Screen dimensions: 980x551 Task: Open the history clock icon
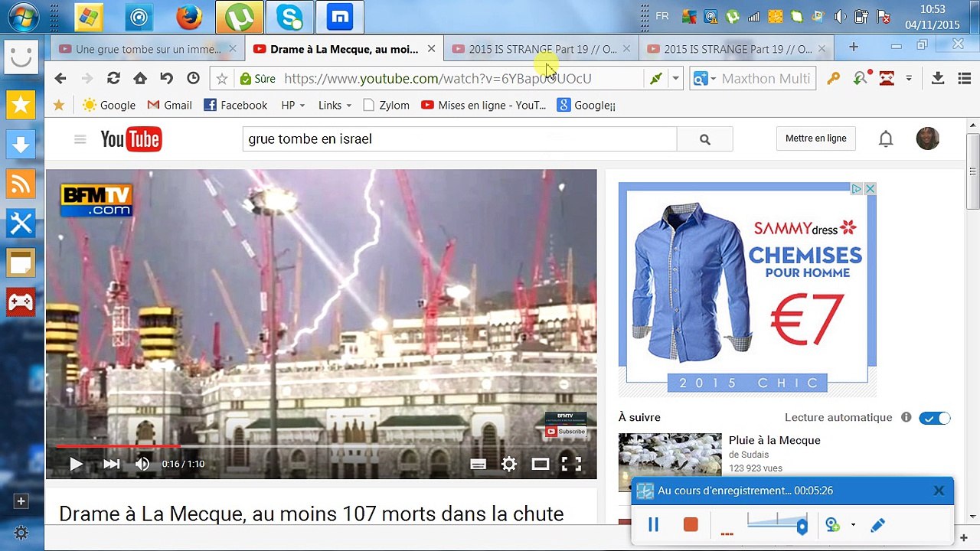(x=193, y=78)
